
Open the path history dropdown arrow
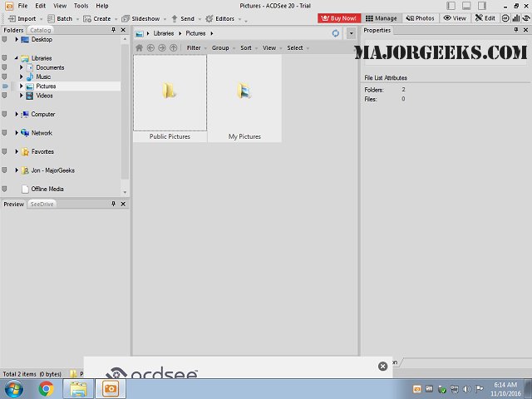coord(351,33)
